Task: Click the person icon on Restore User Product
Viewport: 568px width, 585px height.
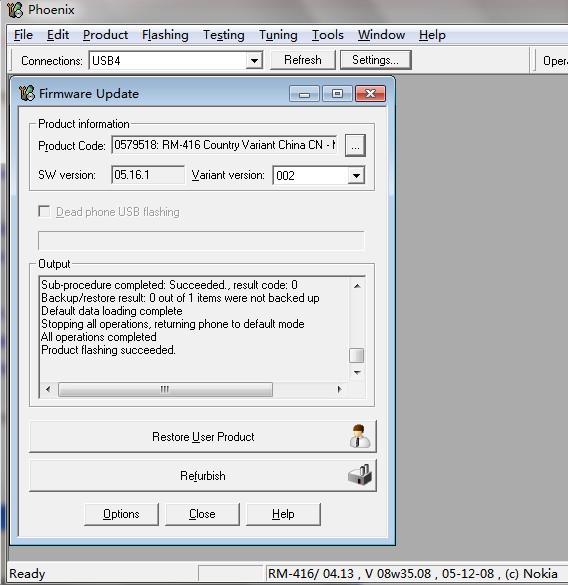Action: pos(360,436)
